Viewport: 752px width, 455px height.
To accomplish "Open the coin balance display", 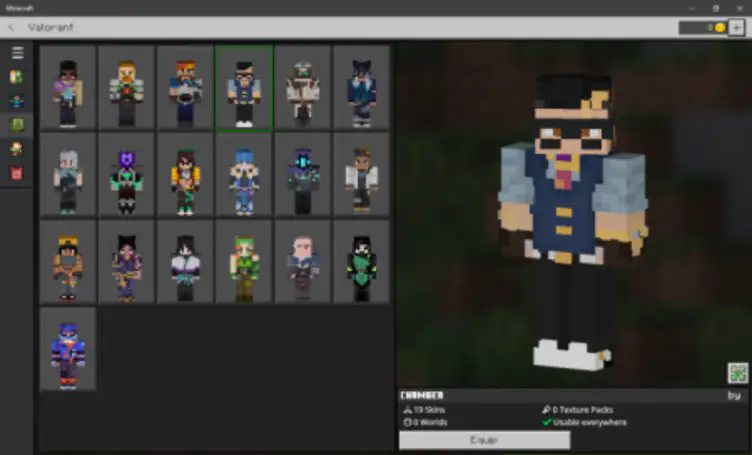I will [703, 27].
